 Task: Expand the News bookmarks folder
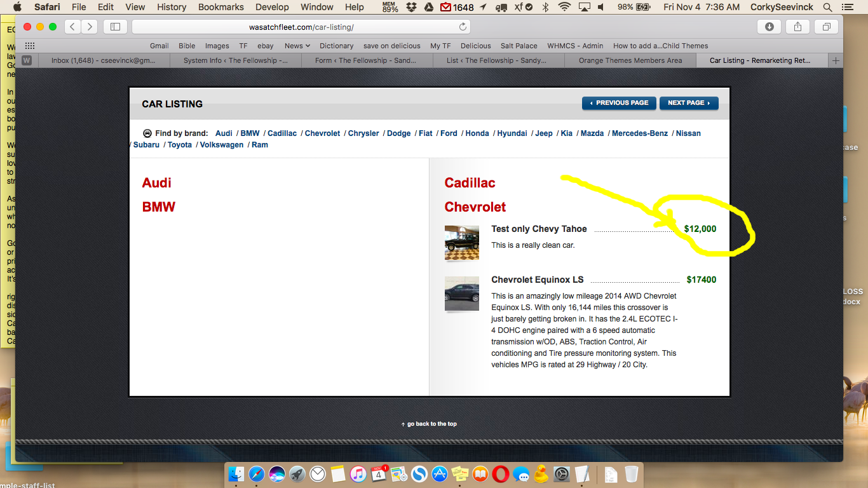point(297,46)
